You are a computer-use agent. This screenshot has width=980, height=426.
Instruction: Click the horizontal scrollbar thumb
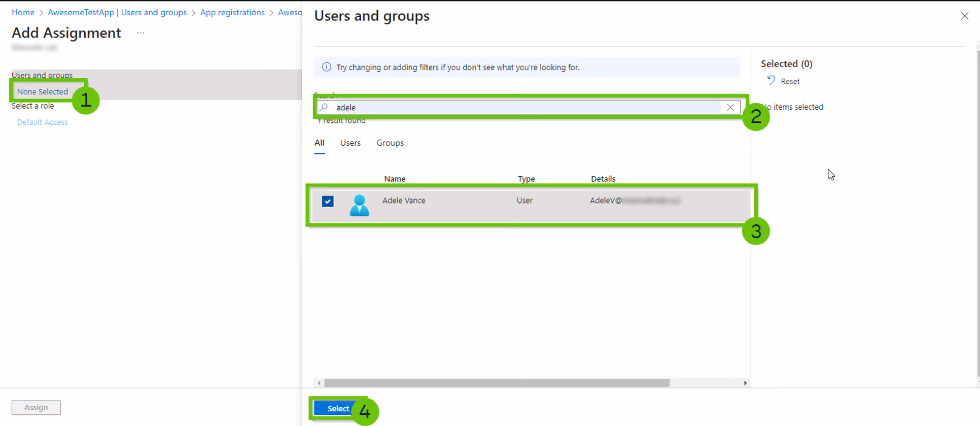(x=497, y=383)
